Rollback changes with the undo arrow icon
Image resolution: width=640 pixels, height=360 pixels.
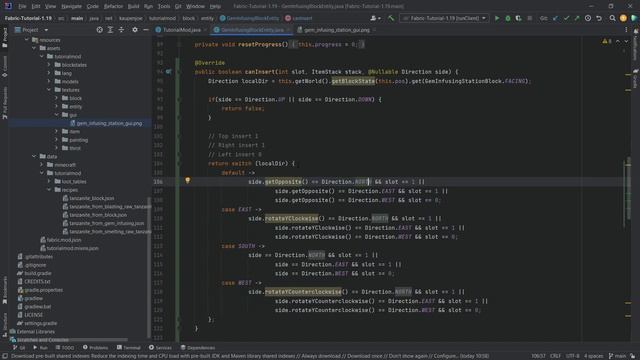pos(599,18)
